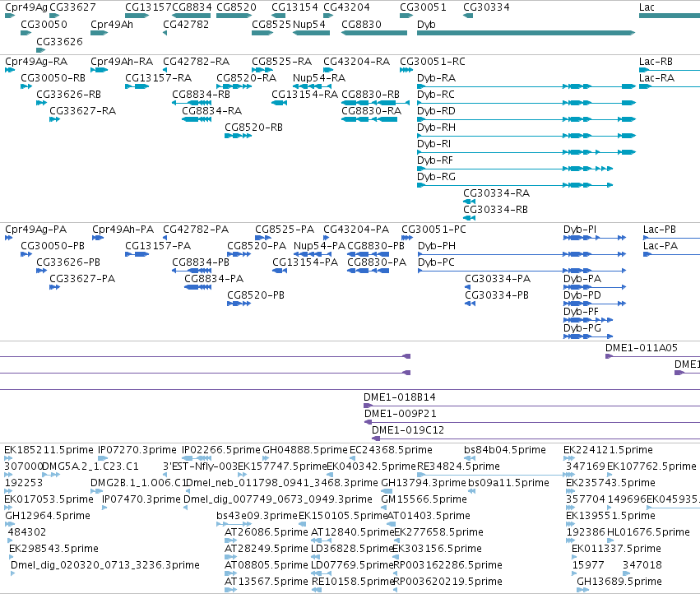Select the "CG8520-PB" protein label
This screenshot has width=700, height=594.
pyautogui.click(x=256, y=295)
